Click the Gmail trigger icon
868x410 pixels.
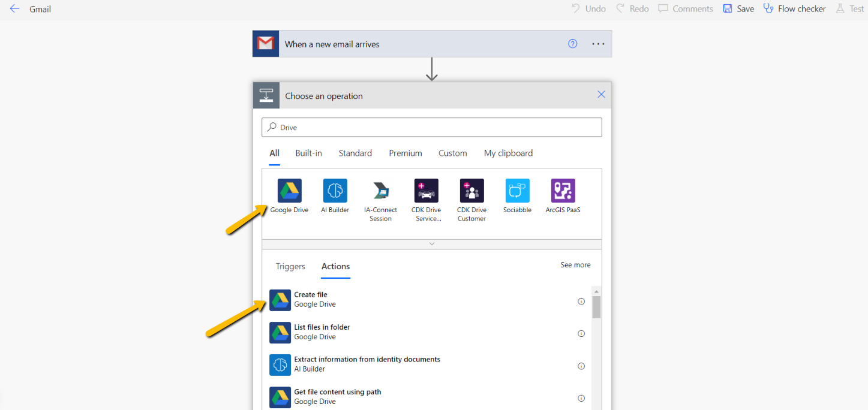(266, 44)
